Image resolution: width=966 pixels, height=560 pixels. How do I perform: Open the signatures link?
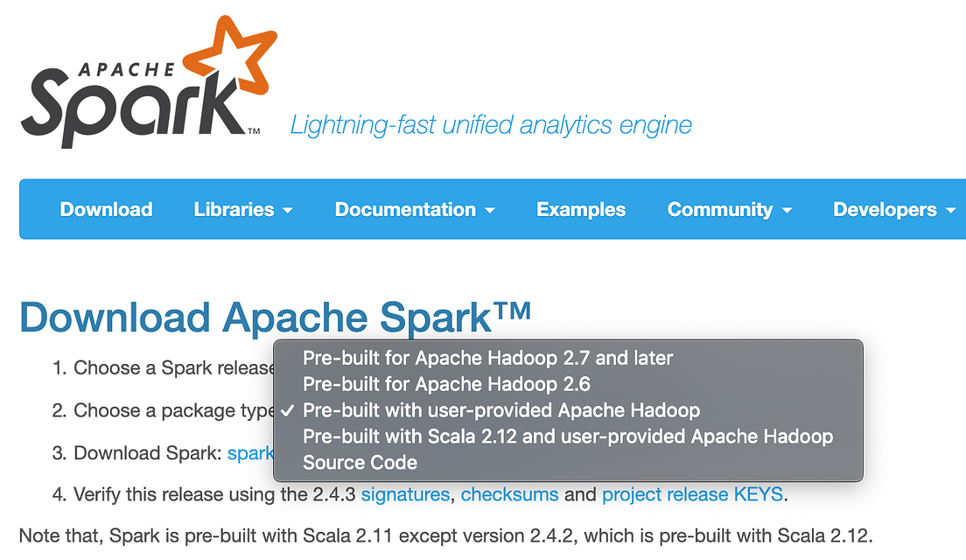coord(405,494)
